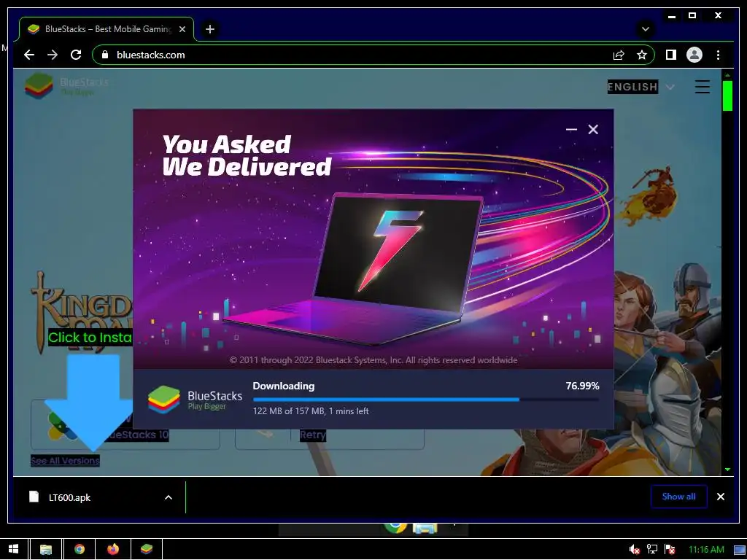
Task: Click the 'You Asked We Delivered' headline
Action: coord(247,155)
